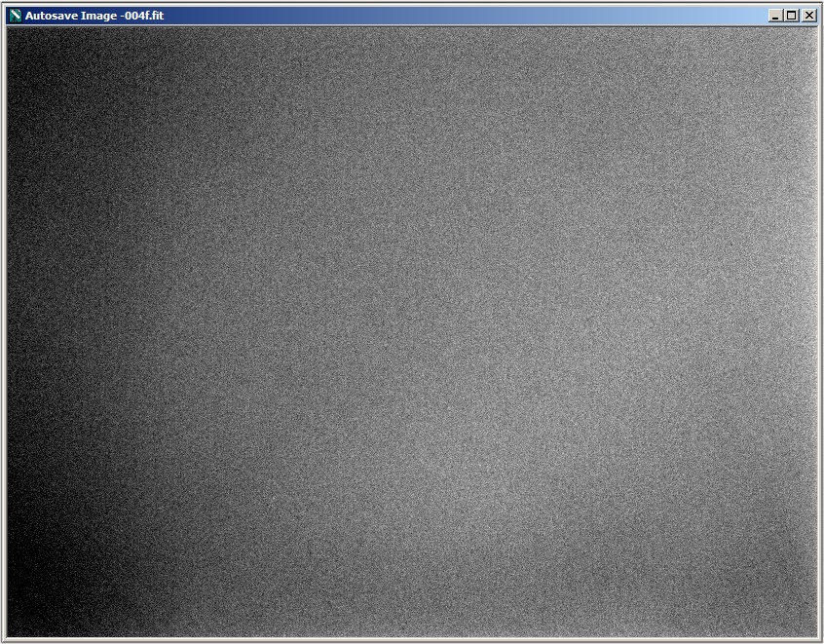824x644 pixels.
Task: Minimize the Autosave Image -004f.fit window
Action: [774, 16]
